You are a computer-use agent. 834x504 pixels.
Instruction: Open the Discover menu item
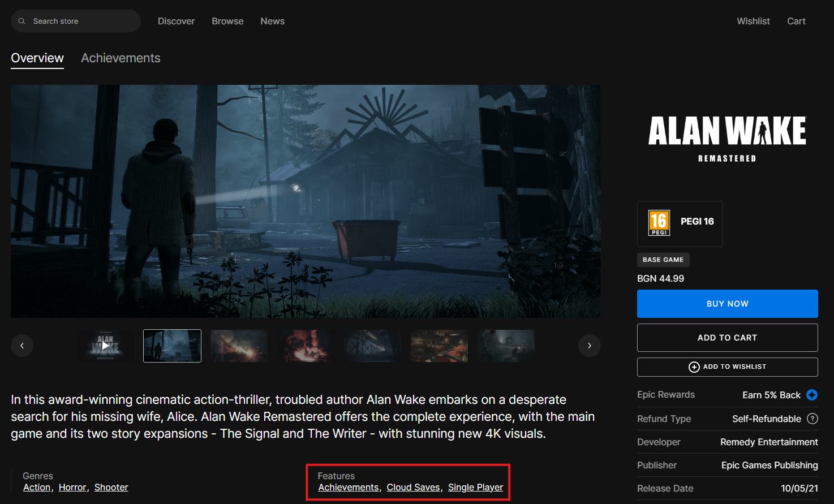176,21
